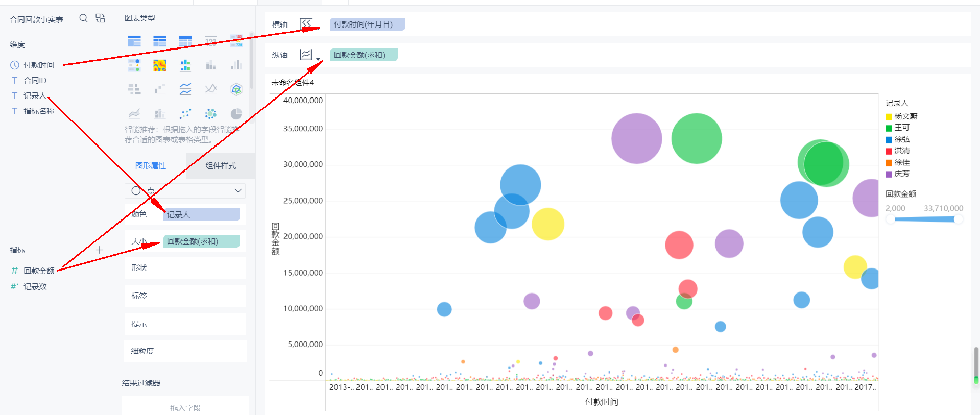This screenshot has width=980, height=415.
Task: Click the 形状 attribute slot
Action: (185, 267)
